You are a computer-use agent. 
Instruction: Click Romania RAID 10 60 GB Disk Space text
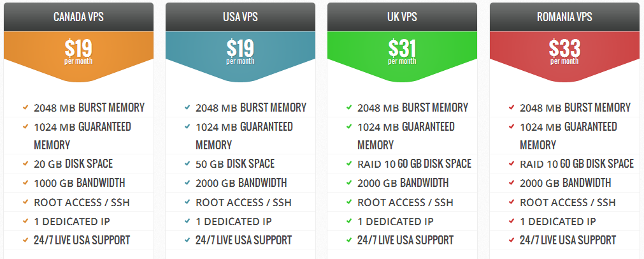[576, 164]
